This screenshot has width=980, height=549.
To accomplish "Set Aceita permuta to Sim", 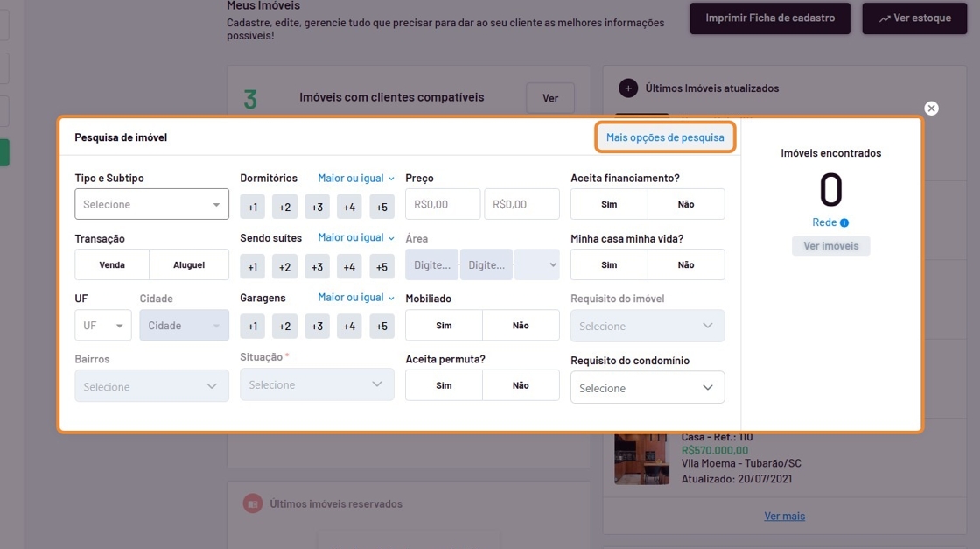I will 444,385.
